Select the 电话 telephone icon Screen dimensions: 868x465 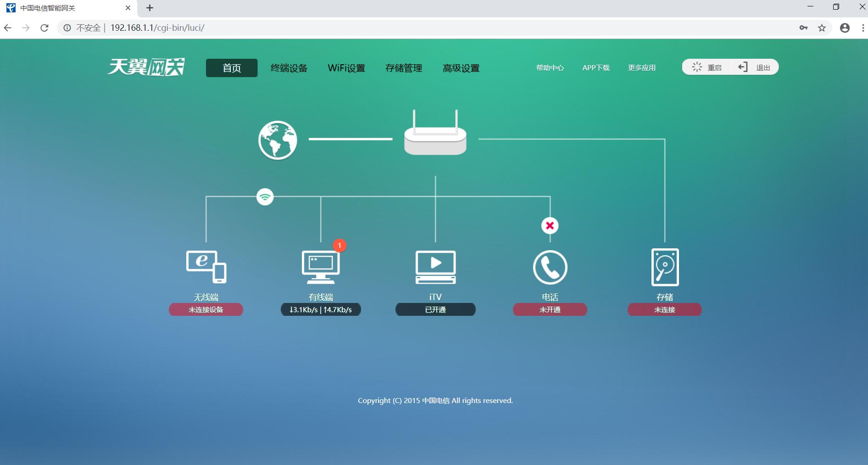(x=550, y=267)
